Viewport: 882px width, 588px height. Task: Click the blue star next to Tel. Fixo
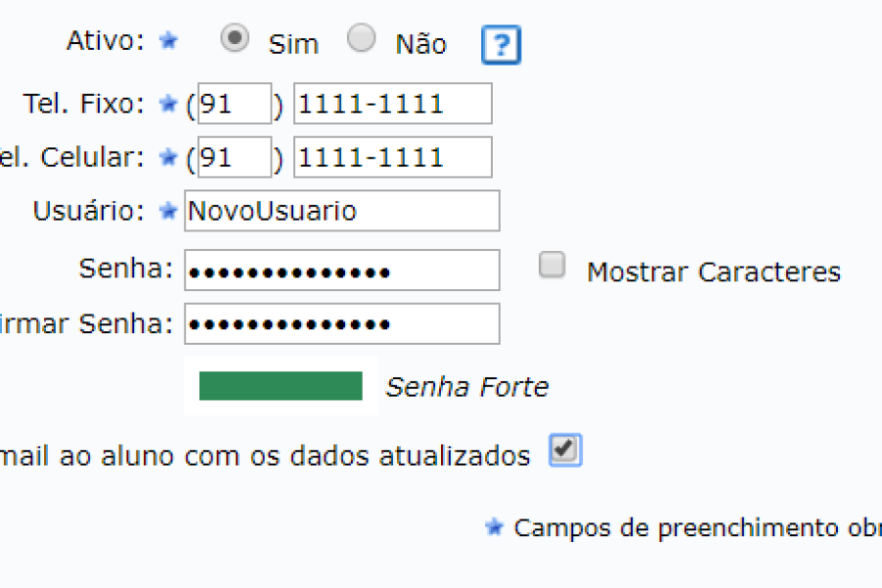[x=169, y=103]
